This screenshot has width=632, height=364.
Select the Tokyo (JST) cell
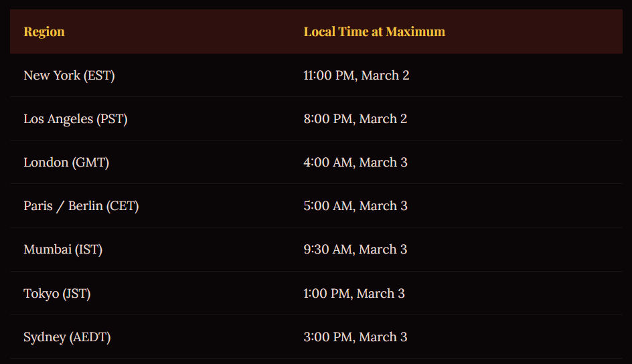57,294
